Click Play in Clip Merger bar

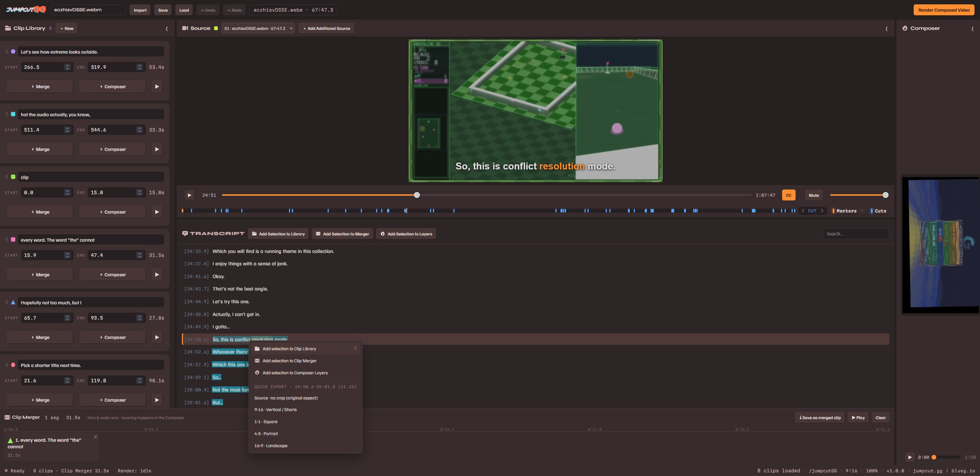point(858,417)
